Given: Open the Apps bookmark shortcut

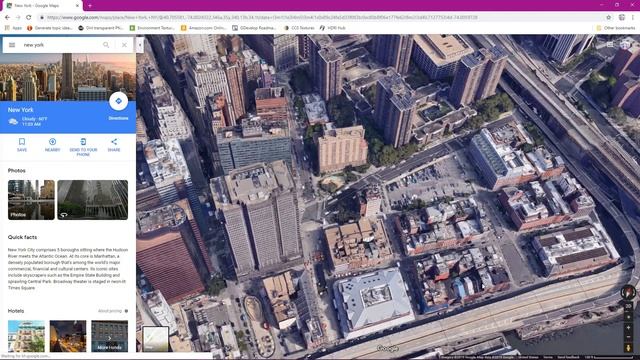Looking at the screenshot, I should click(13, 28).
